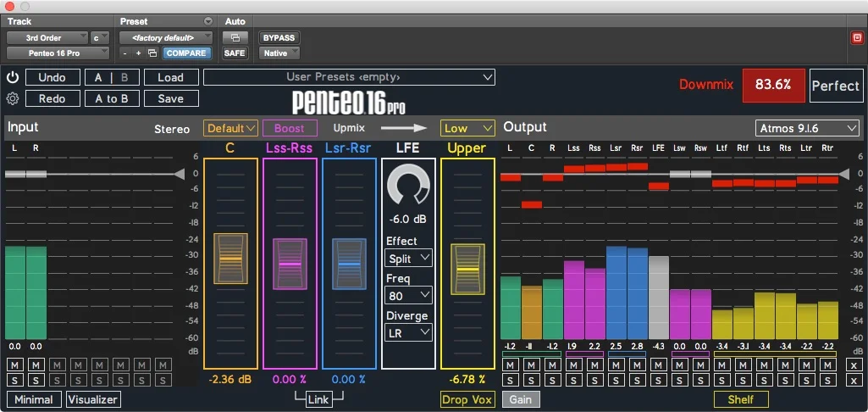868x412 pixels.
Task: Open the Native dropdown
Action: coord(279,53)
